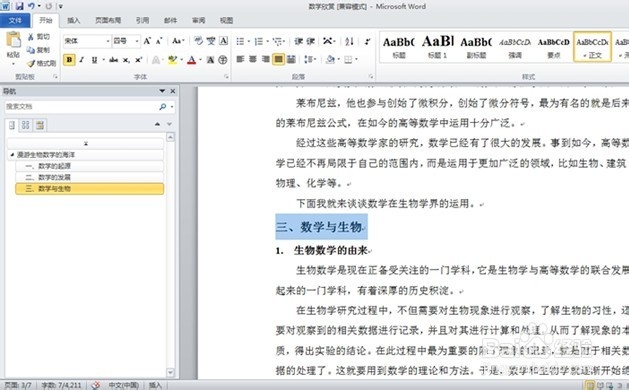The width and height of the screenshot is (629, 390).
Task: Click the font color red A button
Action: (x=191, y=60)
